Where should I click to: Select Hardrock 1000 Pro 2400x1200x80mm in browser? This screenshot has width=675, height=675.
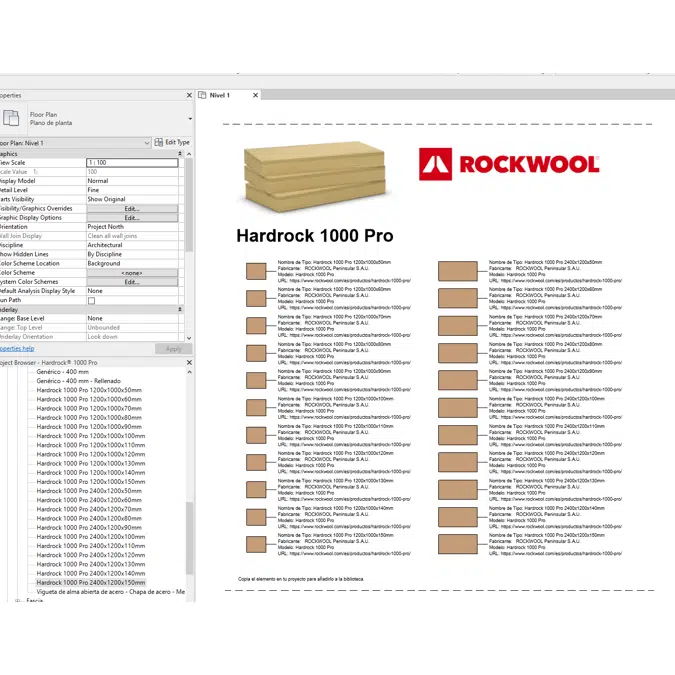[x=89, y=518]
